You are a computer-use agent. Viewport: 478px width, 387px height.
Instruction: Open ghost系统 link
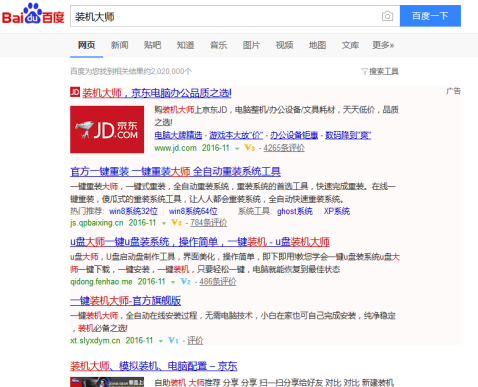pyautogui.click(x=295, y=211)
